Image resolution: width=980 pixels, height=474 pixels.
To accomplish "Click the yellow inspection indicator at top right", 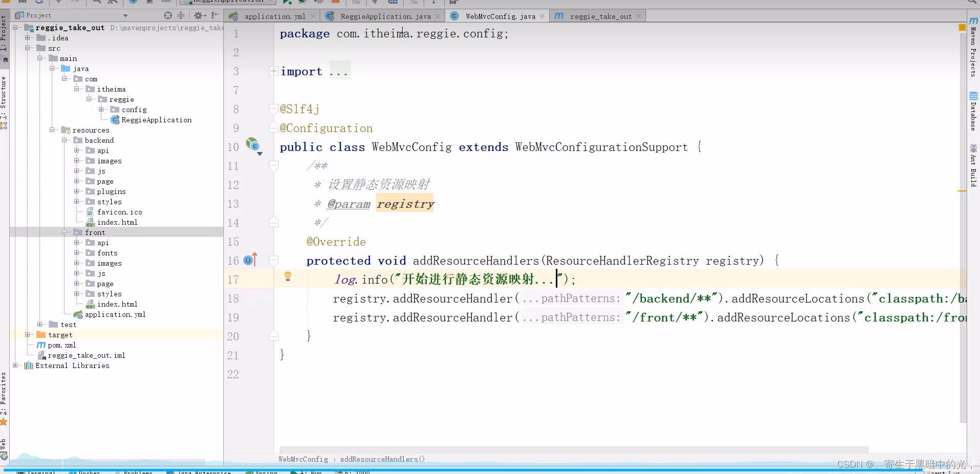I will [962, 27].
